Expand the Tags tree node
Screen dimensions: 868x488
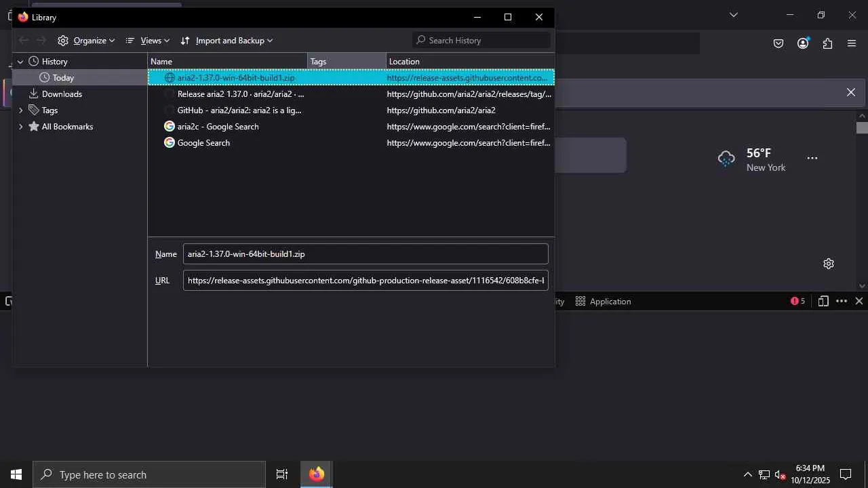[20, 110]
